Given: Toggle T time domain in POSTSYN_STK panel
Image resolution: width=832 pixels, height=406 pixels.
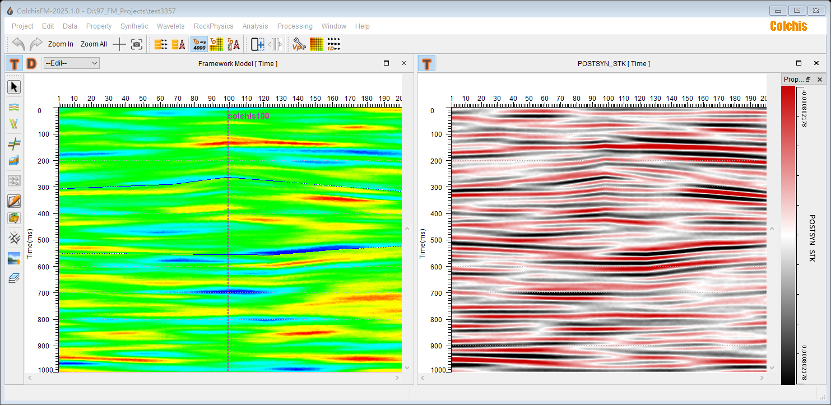Looking at the screenshot, I should tap(427, 64).
